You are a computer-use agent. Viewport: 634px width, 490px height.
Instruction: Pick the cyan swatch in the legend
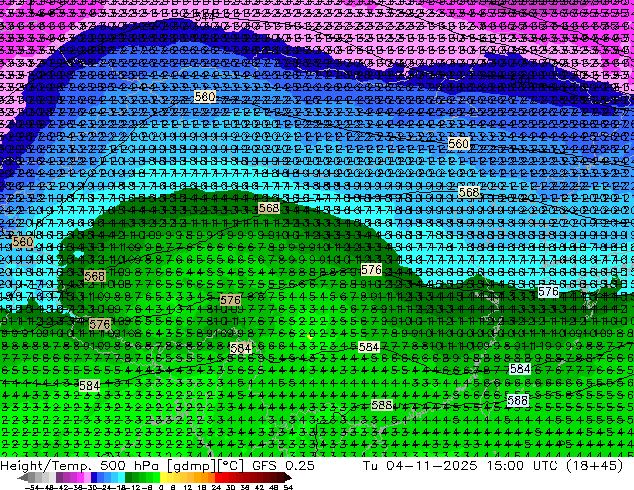coord(121,478)
